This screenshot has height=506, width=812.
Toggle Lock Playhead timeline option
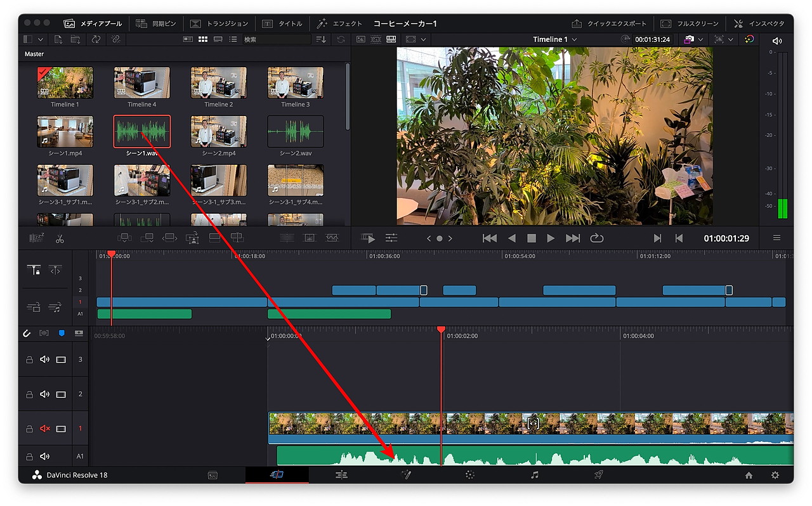coord(35,270)
